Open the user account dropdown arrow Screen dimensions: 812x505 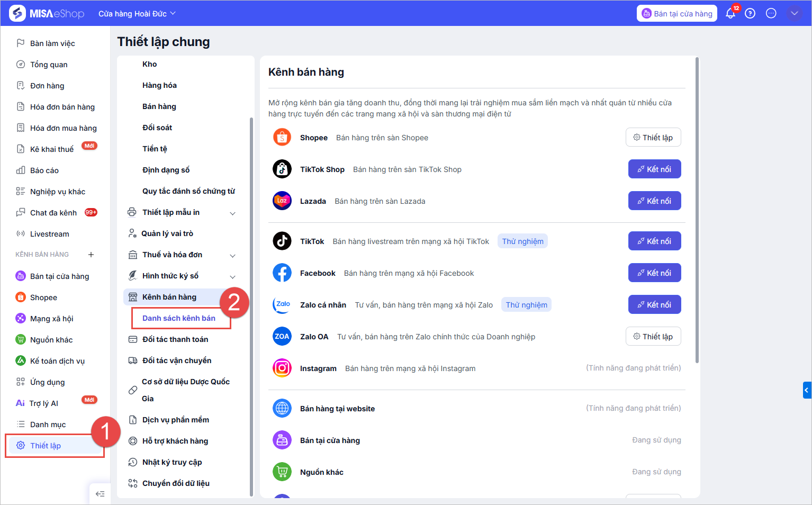click(x=794, y=14)
